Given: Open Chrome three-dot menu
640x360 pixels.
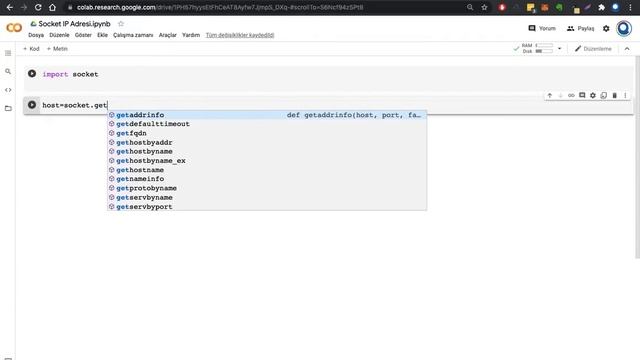Looking at the screenshot, I should point(630,7).
